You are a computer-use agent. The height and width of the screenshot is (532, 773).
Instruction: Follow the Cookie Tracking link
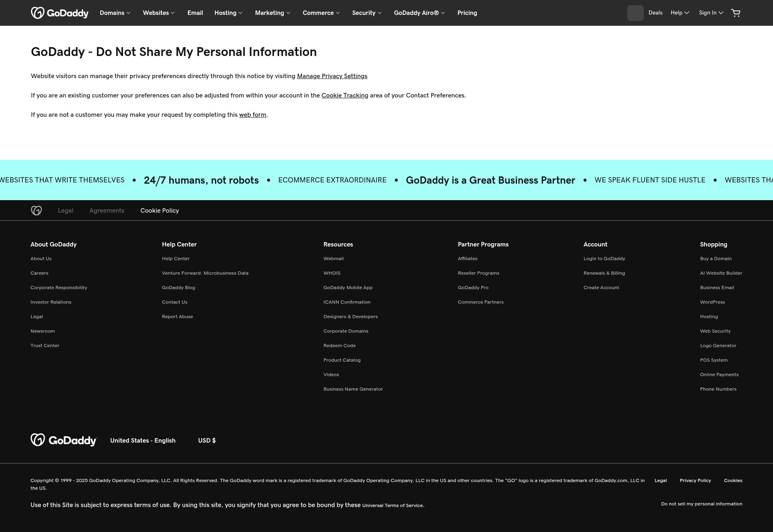pos(345,95)
